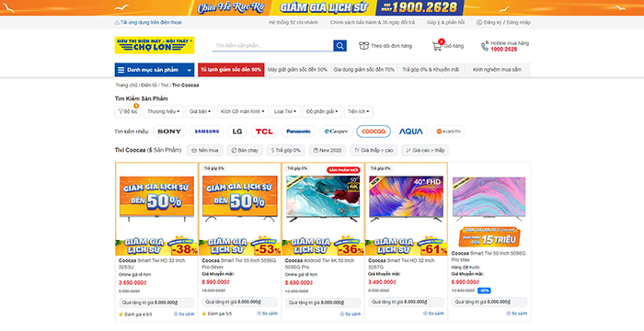Click So sánh for 55S6G Pro-Silver
This screenshot has height=331, width=644.
click(267, 314)
